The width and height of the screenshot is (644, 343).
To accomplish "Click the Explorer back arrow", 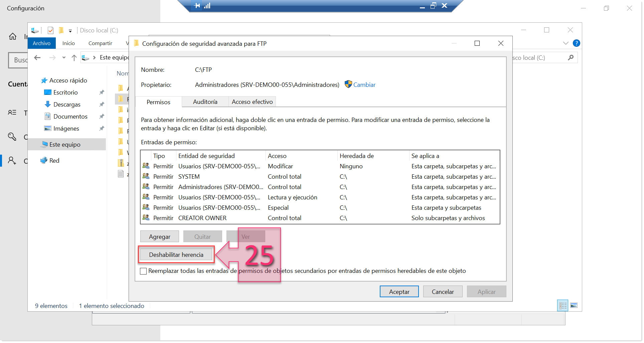I will [37, 58].
